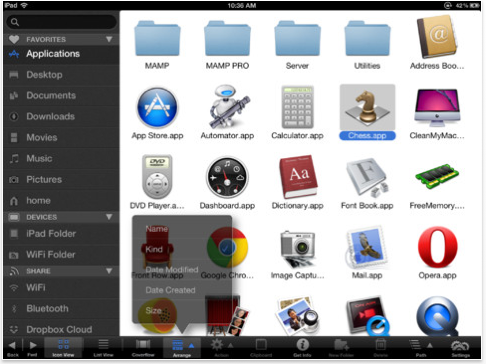
Task: Open WiFi Folder device
Action: (x=61, y=255)
